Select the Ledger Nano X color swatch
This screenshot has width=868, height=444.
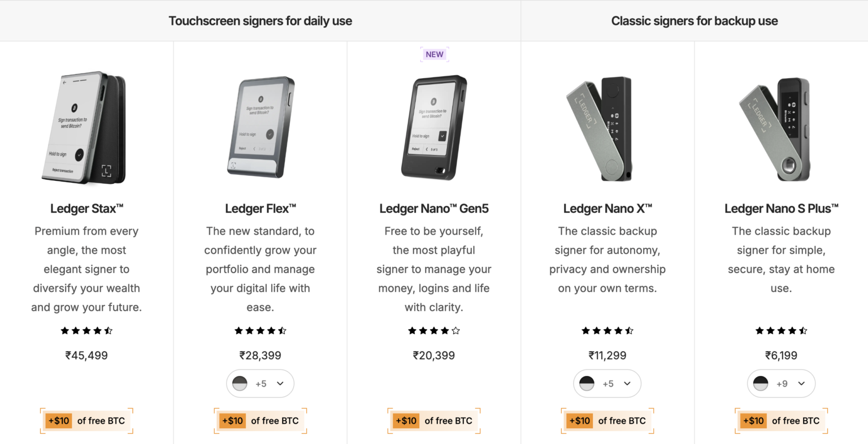(587, 383)
